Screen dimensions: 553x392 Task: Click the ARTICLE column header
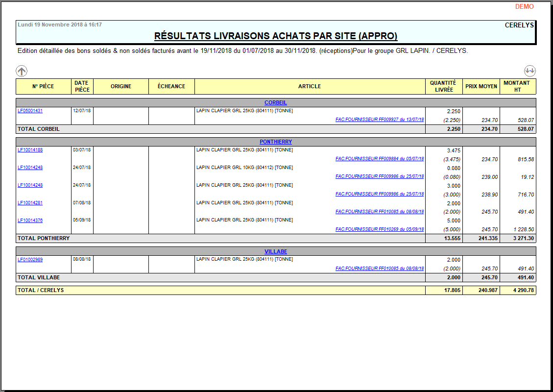pyautogui.click(x=310, y=86)
